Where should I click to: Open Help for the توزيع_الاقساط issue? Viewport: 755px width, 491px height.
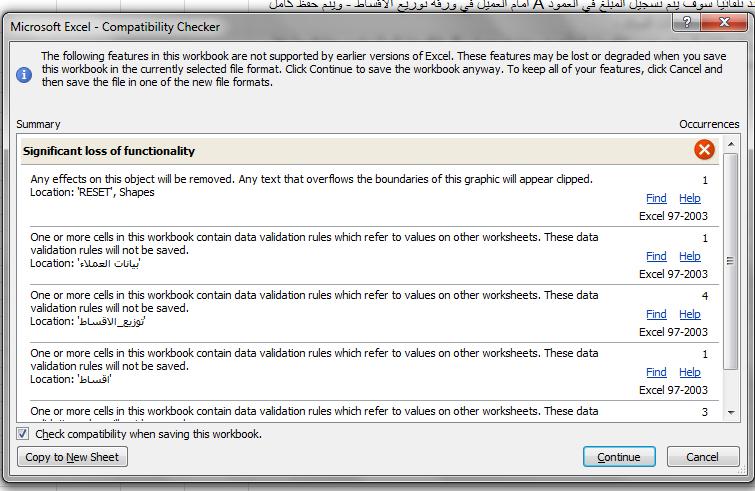[x=690, y=314]
